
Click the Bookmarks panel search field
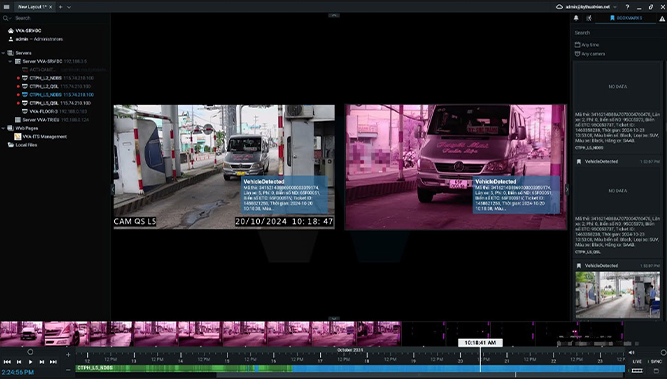[618, 33]
